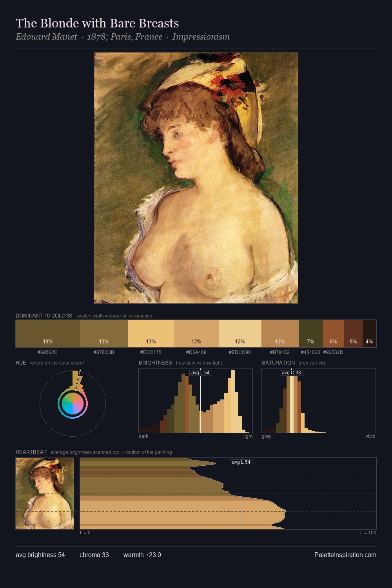Click the 'L = 100' axis label
The width and height of the screenshot is (392, 588).
coord(368,533)
